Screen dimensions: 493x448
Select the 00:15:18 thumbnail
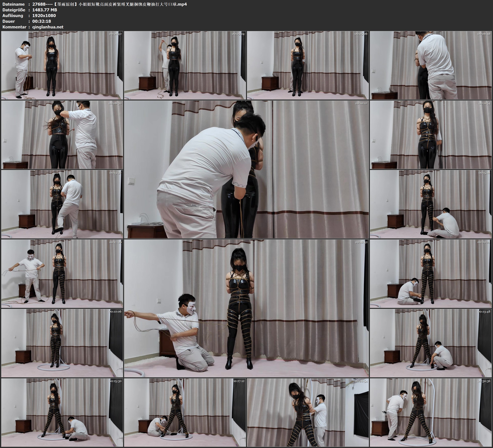pos(431,204)
